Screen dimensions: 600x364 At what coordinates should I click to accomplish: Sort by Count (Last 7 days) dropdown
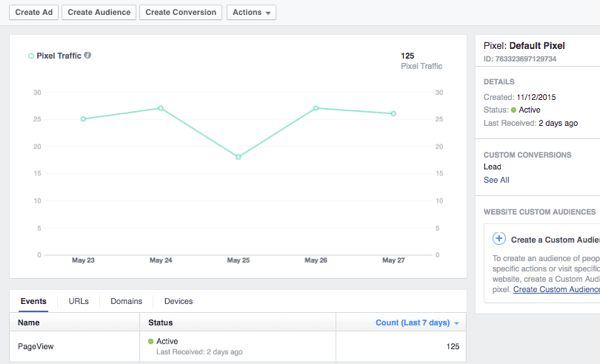417,323
